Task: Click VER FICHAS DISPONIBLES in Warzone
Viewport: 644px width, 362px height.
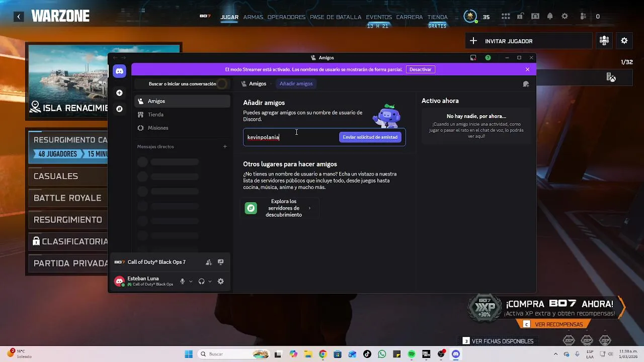Action: 498,341
